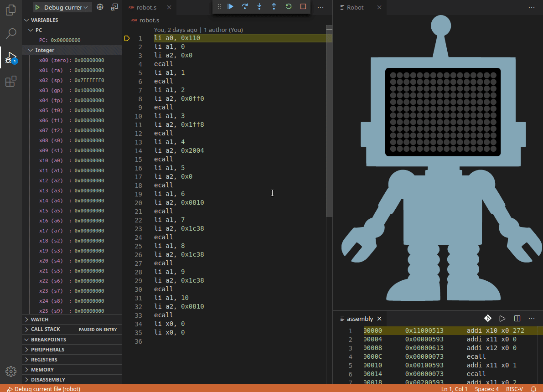The width and height of the screenshot is (543, 392).
Task: Close the assembly tab
Action: (379, 319)
